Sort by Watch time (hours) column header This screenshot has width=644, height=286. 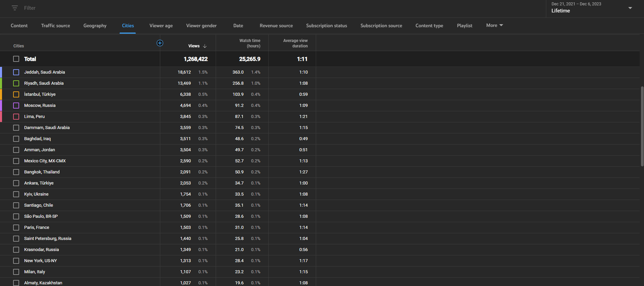click(x=250, y=43)
